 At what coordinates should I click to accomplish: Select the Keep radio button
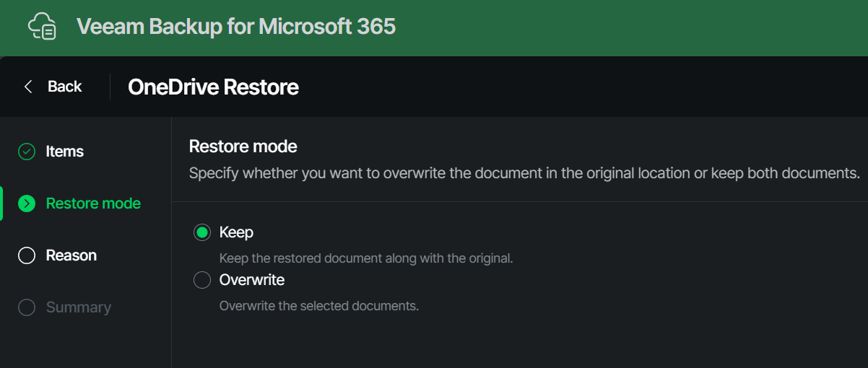pyautogui.click(x=202, y=232)
